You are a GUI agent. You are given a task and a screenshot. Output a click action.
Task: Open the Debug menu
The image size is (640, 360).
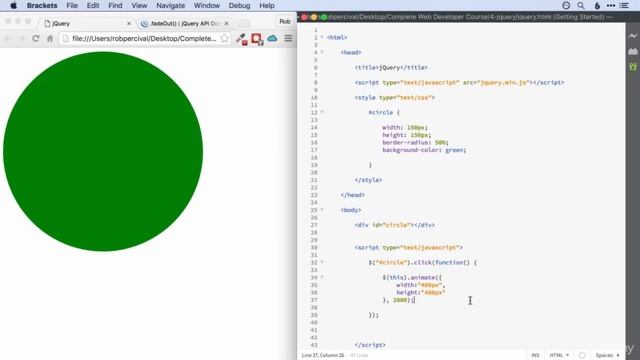point(239,5)
